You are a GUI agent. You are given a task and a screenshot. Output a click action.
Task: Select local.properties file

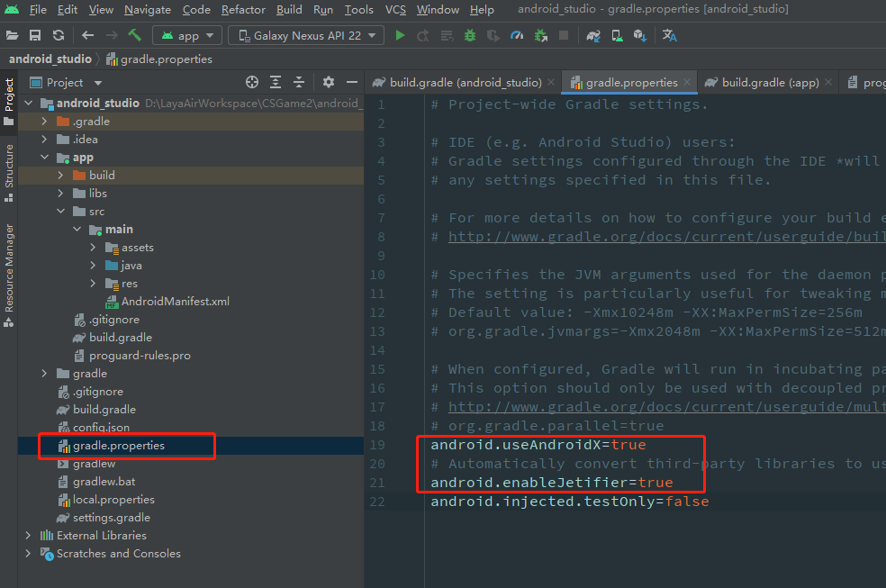pyautogui.click(x=113, y=500)
